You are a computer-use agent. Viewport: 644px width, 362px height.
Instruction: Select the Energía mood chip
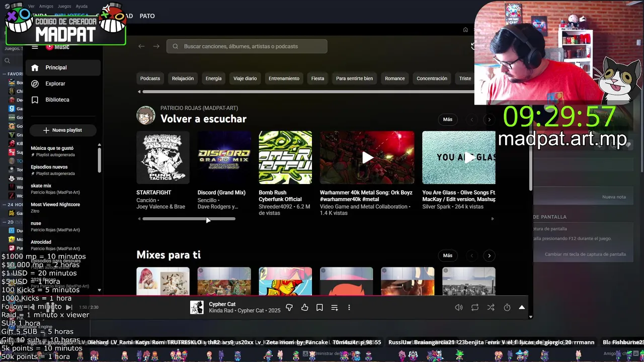click(x=213, y=78)
